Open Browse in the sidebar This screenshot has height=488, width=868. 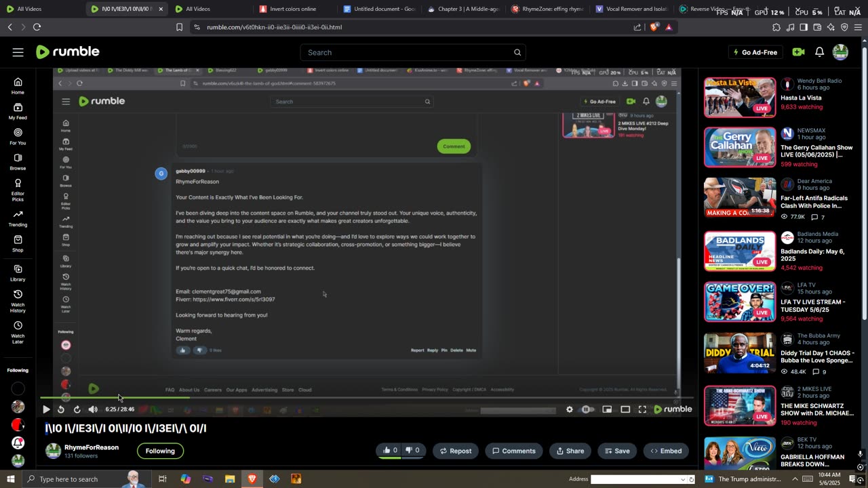(x=18, y=162)
